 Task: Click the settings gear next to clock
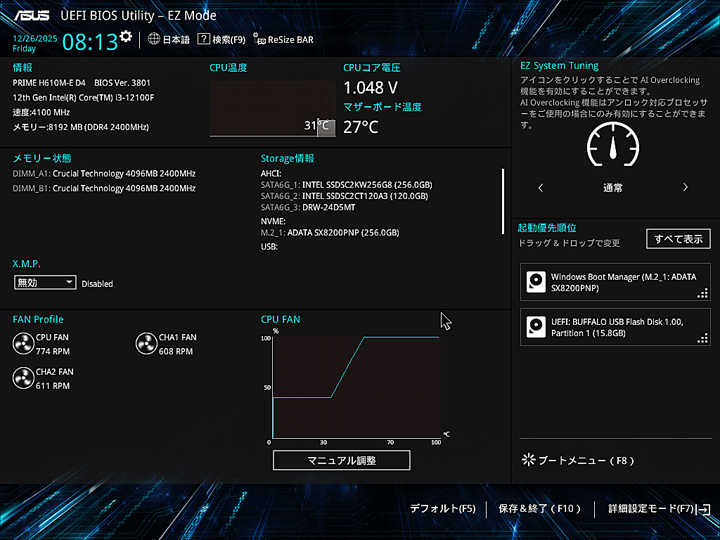(125, 37)
